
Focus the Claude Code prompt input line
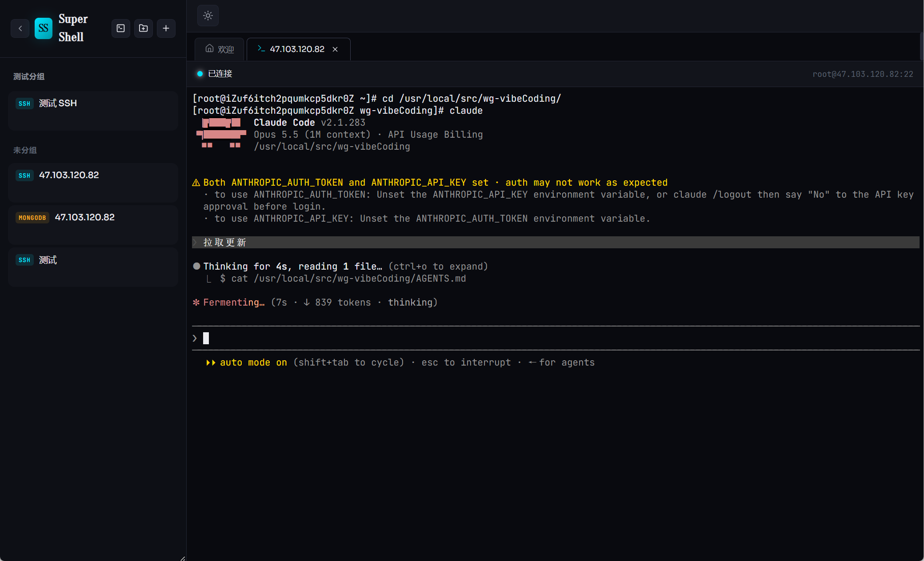tap(556, 338)
